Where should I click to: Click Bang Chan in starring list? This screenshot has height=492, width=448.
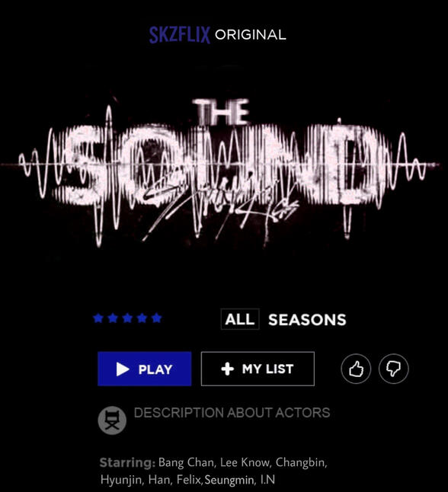[187, 462]
